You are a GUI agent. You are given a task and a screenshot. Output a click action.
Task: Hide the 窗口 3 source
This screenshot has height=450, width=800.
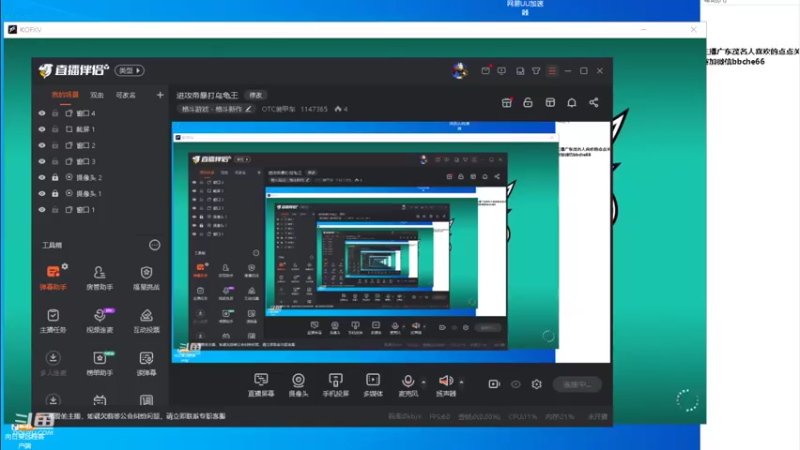[x=42, y=161]
